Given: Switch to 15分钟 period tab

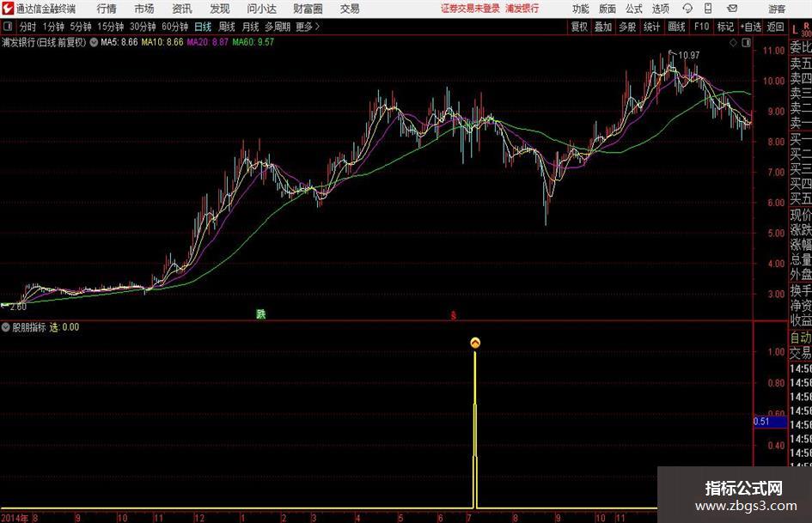Looking at the screenshot, I should [111, 27].
